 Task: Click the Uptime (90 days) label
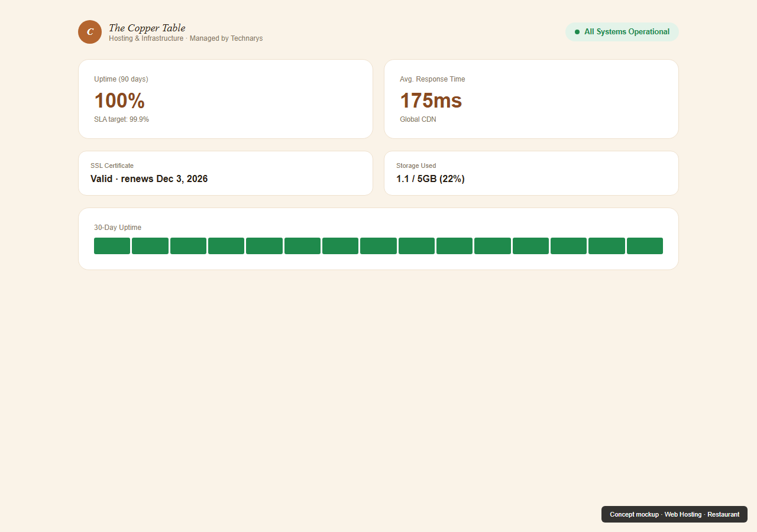click(x=121, y=79)
